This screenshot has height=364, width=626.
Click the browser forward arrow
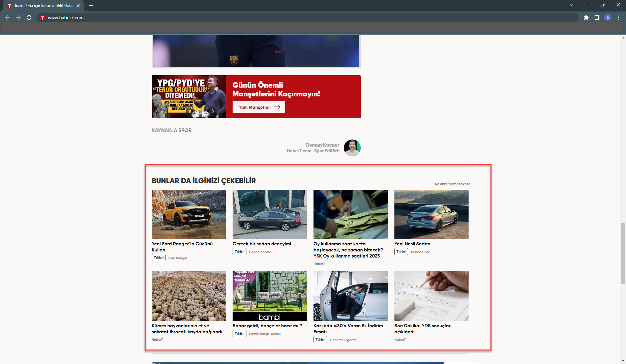coord(18,18)
